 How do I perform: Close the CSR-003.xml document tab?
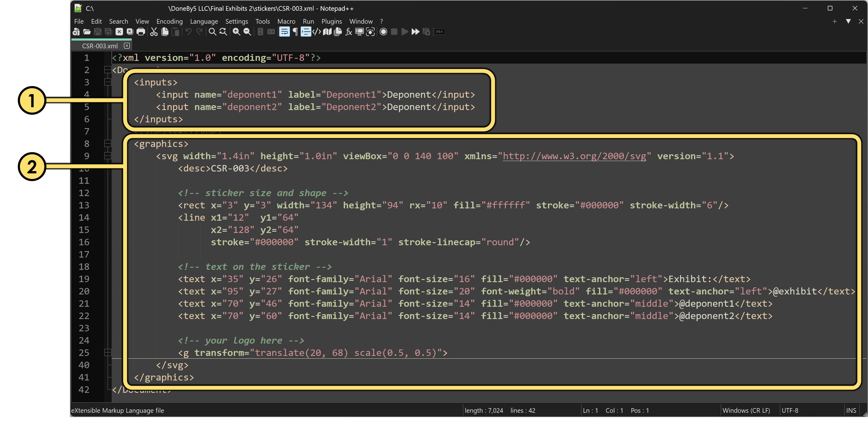pos(127,45)
